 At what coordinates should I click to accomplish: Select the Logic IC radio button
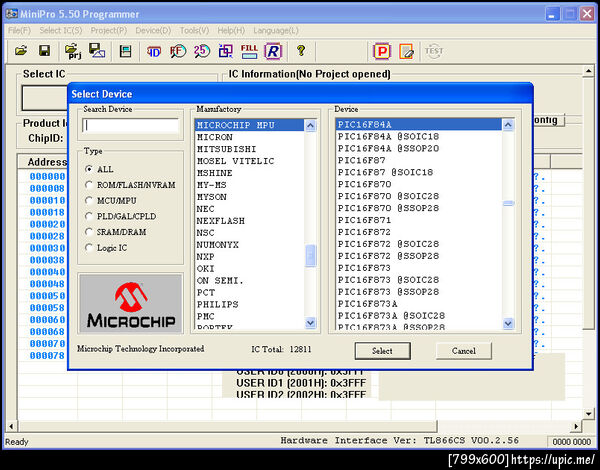coord(89,248)
